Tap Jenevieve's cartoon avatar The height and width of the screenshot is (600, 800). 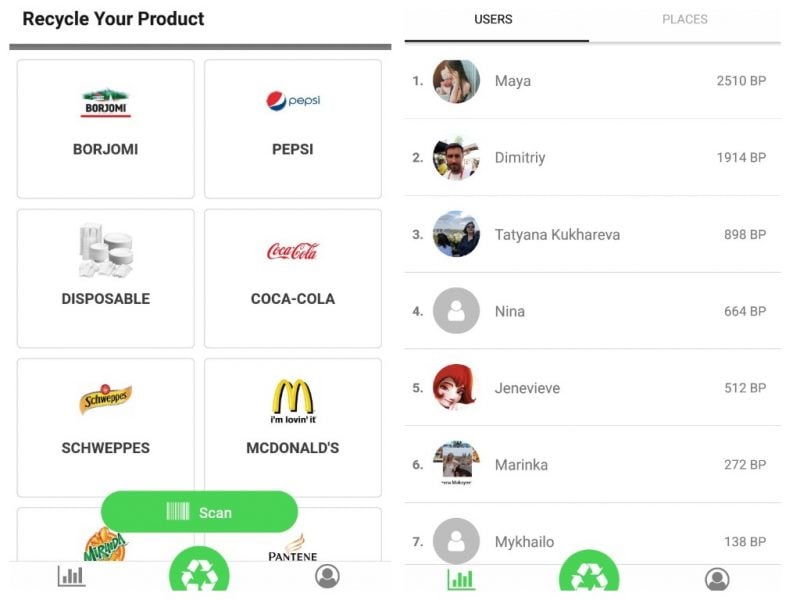(456, 388)
